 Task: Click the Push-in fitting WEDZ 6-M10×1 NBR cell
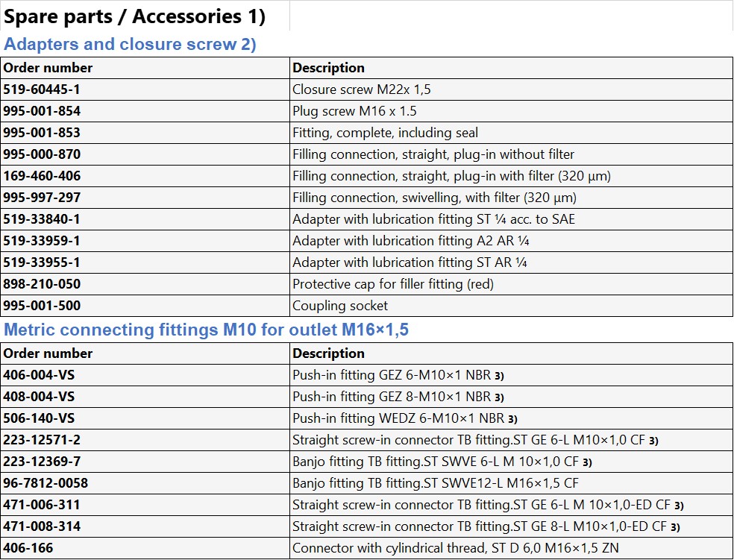404,418
